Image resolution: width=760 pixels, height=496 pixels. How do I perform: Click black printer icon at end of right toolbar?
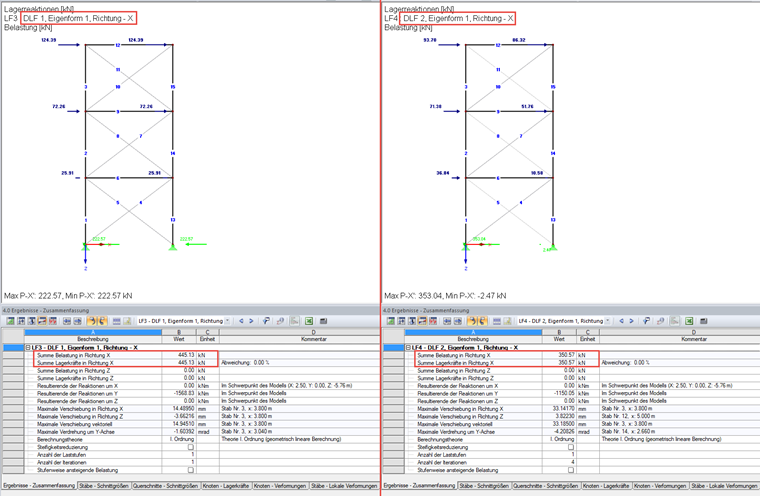[x=704, y=321]
